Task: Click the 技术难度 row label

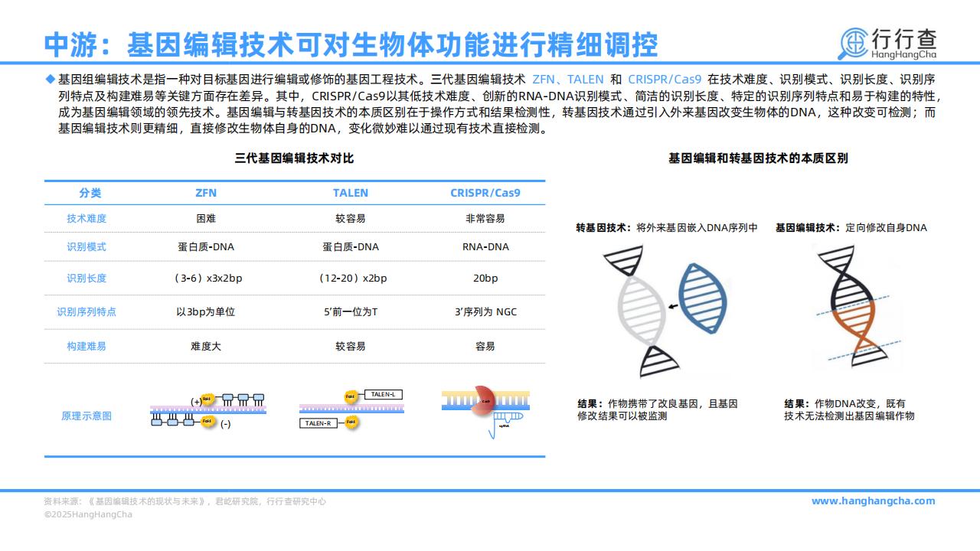Action: [87, 218]
